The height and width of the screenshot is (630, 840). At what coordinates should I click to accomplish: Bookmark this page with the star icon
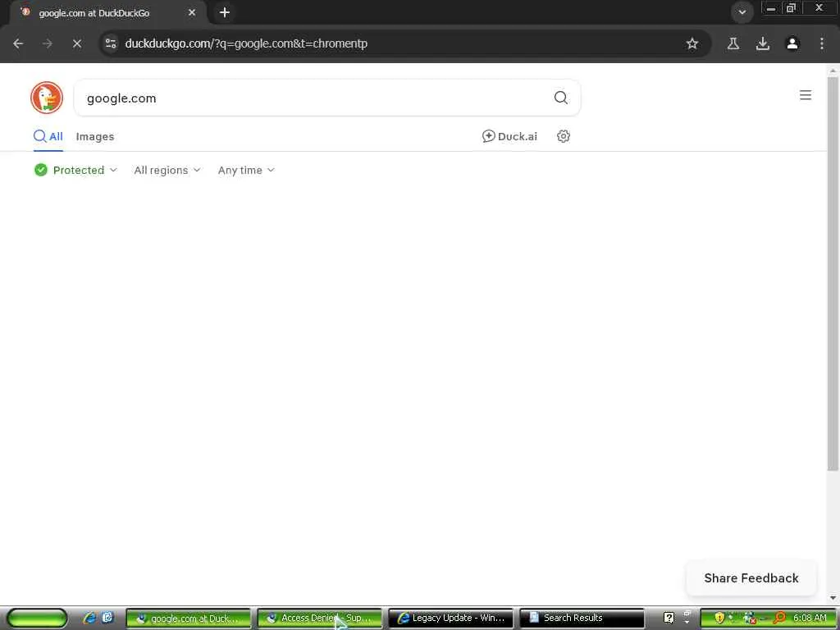(692, 43)
